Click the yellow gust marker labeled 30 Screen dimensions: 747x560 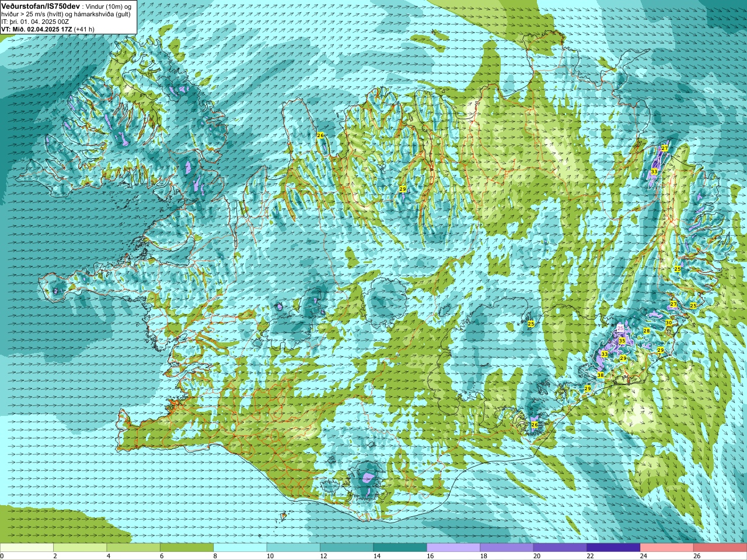coord(669,323)
